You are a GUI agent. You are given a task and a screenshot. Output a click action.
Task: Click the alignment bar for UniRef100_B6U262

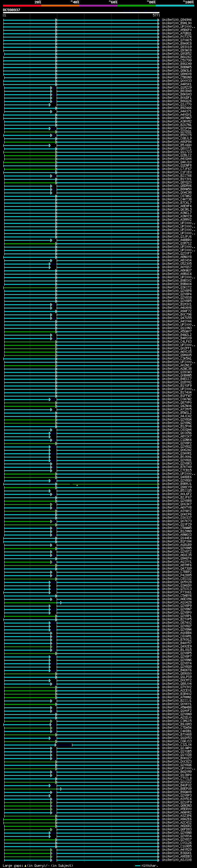pyautogui.click(x=81, y=57)
